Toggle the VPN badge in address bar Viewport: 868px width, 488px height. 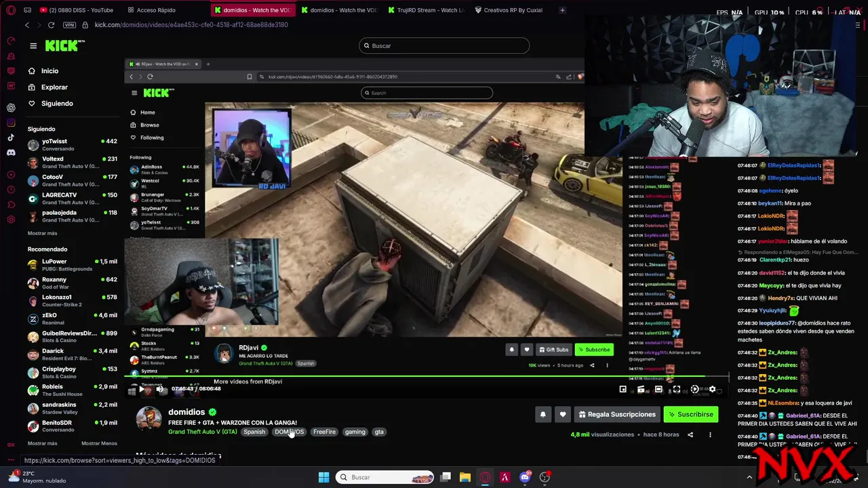click(x=69, y=25)
